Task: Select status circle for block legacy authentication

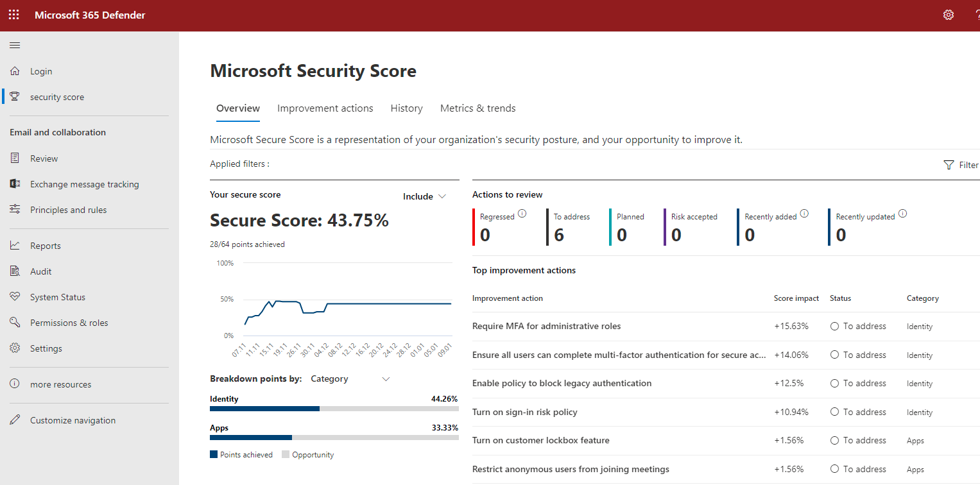Action: [834, 383]
